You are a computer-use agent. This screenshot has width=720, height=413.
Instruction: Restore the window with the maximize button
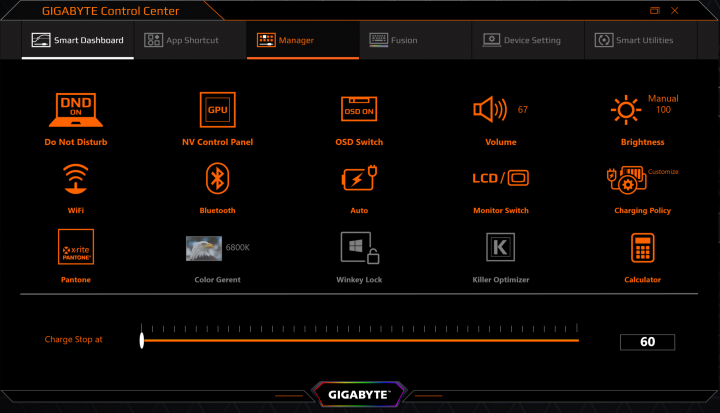pos(655,10)
